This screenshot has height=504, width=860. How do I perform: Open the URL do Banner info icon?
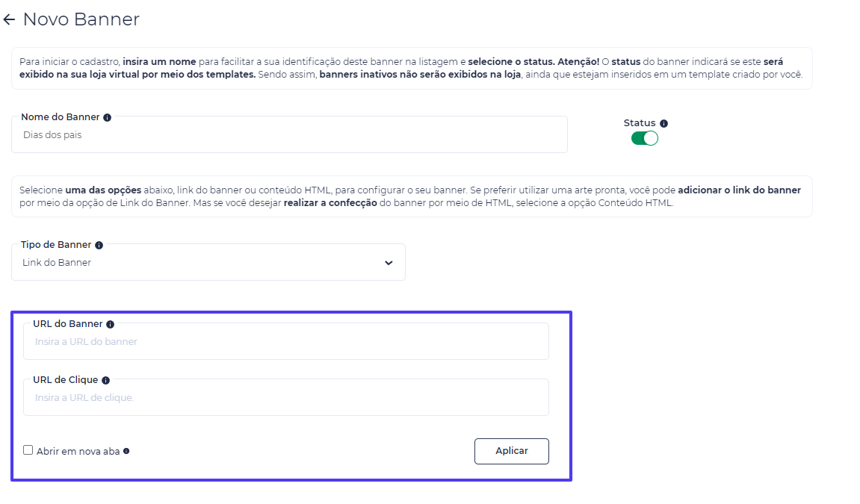point(111,324)
